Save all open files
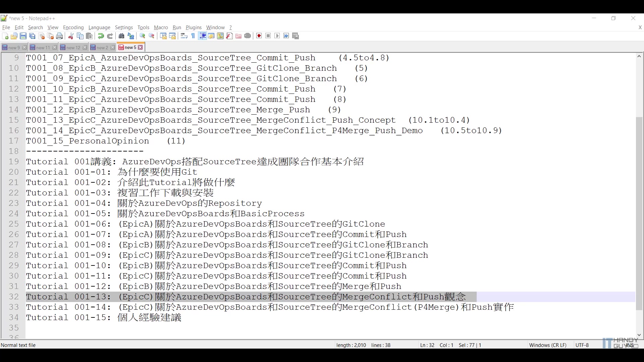The width and height of the screenshot is (644, 362). tap(32, 36)
